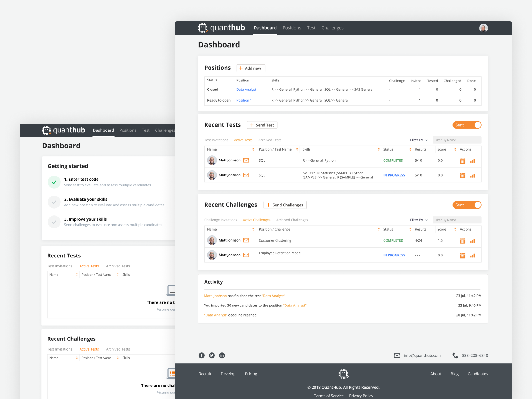Click Filter By Name field in Recent Tests
532x399 pixels.
click(457, 140)
